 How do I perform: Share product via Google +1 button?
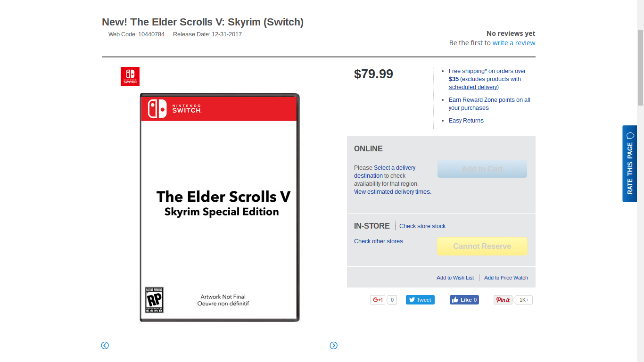pyautogui.click(x=378, y=300)
